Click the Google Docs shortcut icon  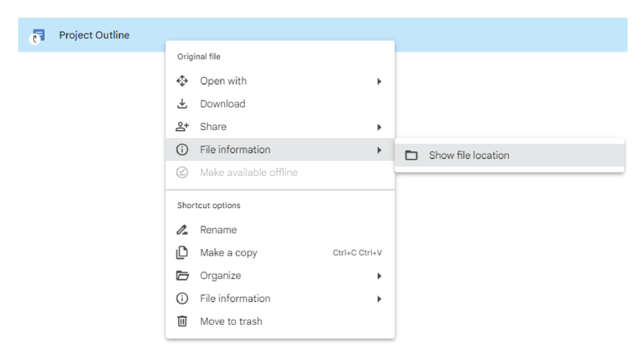click(x=36, y=35)
